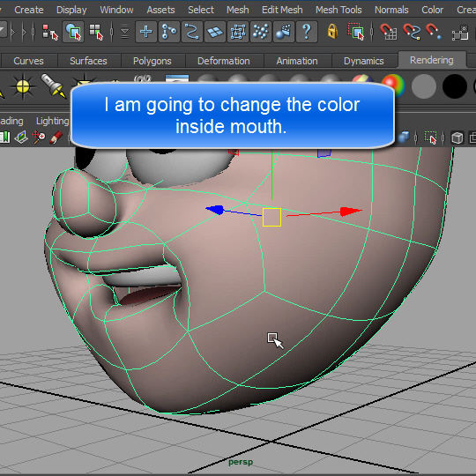Toggle the dynamics selection mask
The width and height of the screenshot is (476, 476).
261,32
